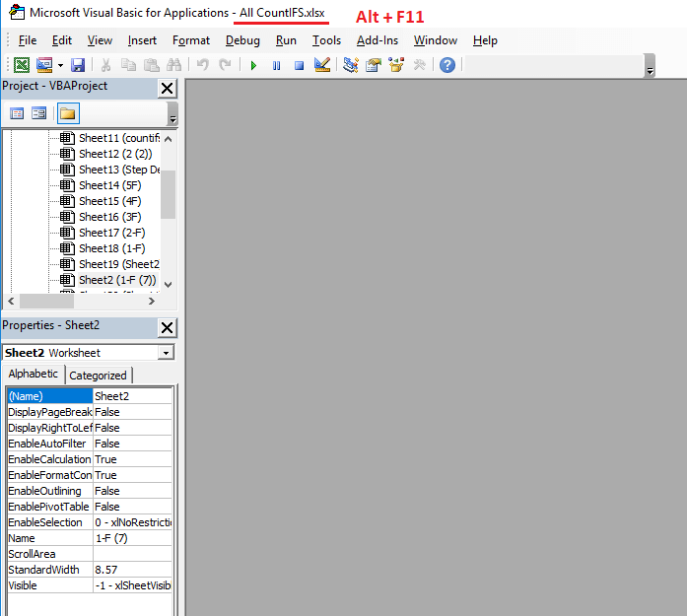The image size is (687, 616).
Task: Click project tree scroll left arrow
Action: tap(12, 301)
